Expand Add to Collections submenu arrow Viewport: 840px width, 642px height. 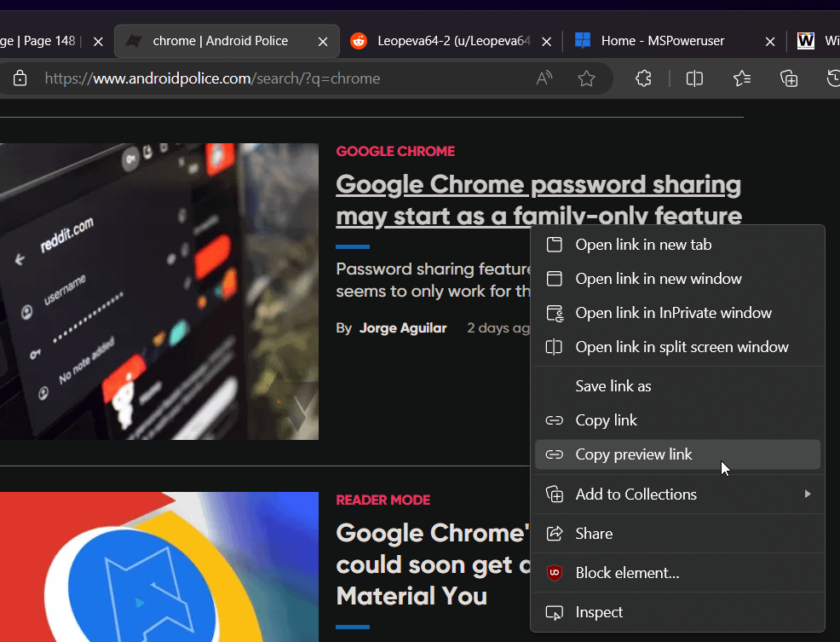pos(808,494)
